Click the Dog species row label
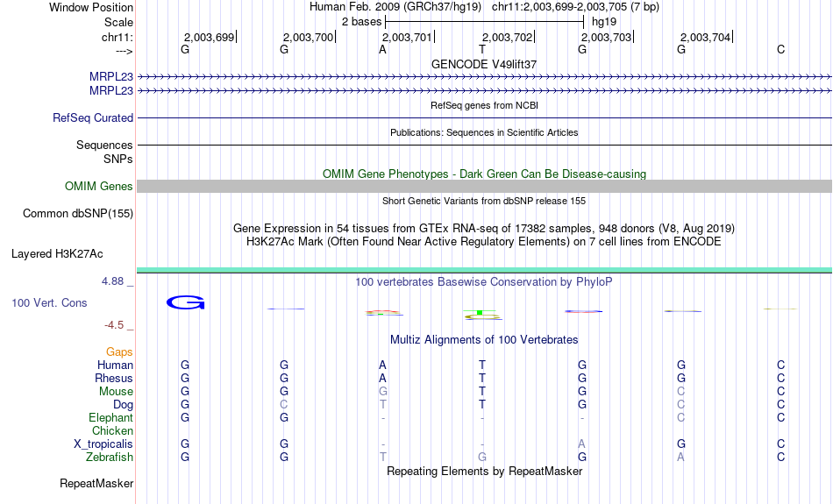 [x=124, y=405]
